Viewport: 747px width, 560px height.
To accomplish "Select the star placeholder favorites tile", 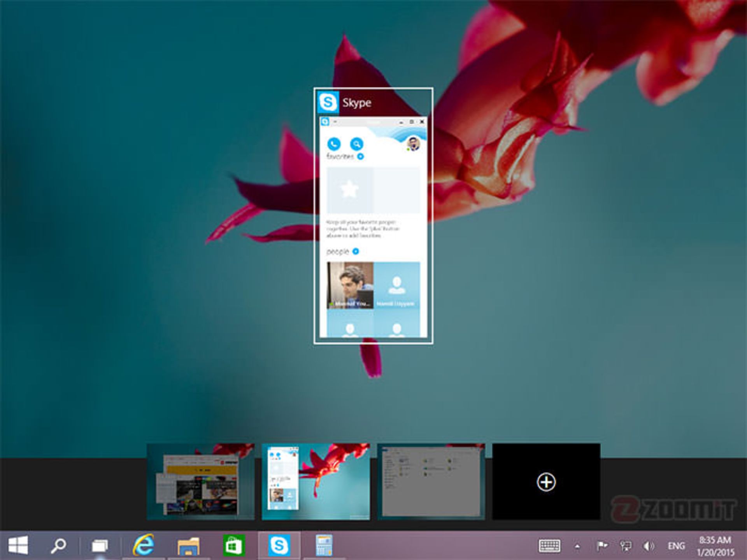I will (350, 190).
